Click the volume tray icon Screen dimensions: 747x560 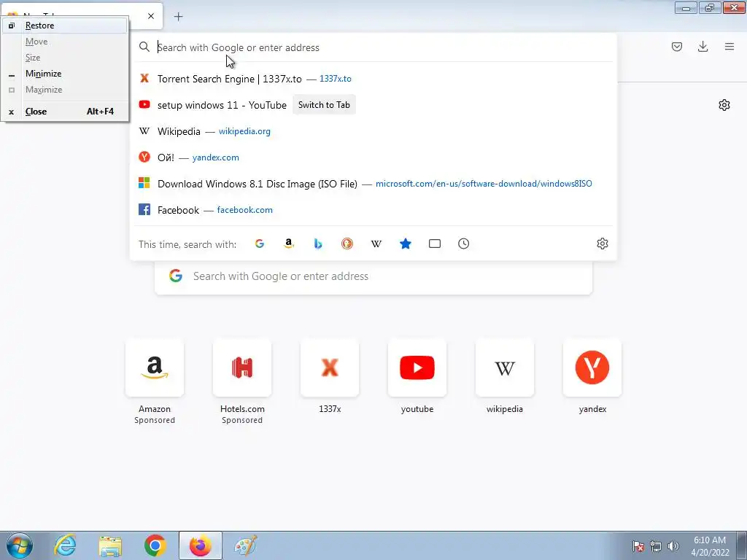coord(673,546)
